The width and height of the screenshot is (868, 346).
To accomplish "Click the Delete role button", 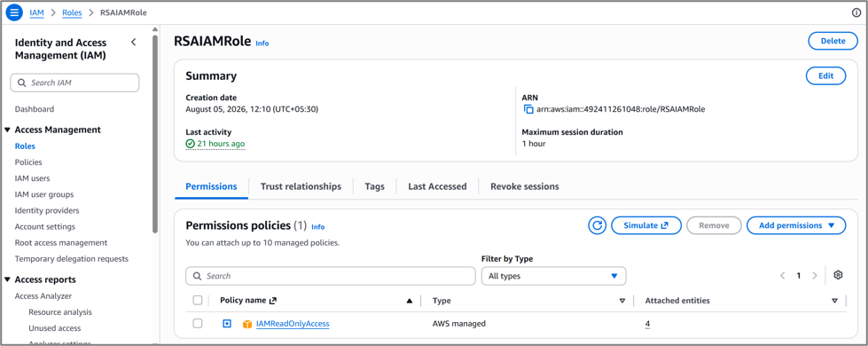I will [833, 41].
